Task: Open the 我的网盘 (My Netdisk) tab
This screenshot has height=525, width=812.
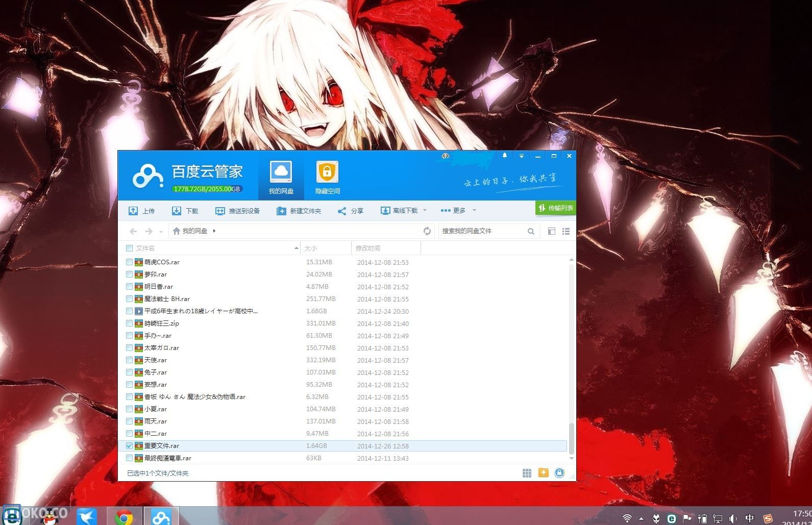Action: coord(281,178)
